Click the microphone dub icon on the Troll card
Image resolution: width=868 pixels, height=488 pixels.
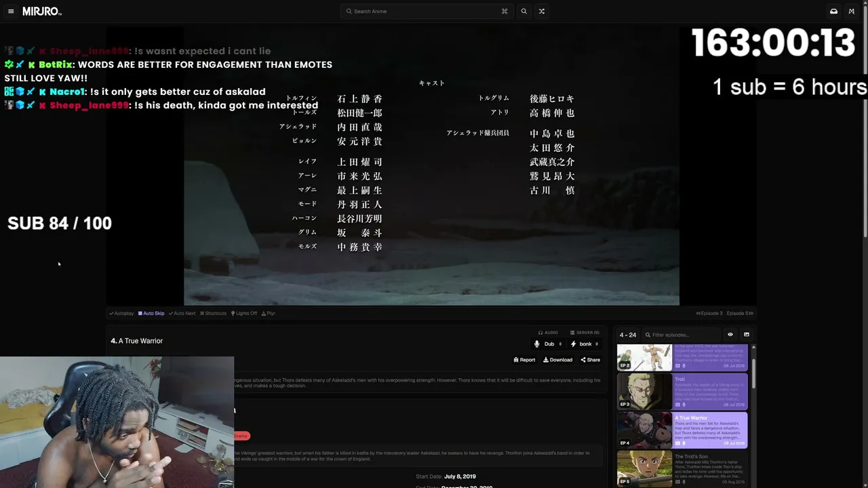(684, 405)
